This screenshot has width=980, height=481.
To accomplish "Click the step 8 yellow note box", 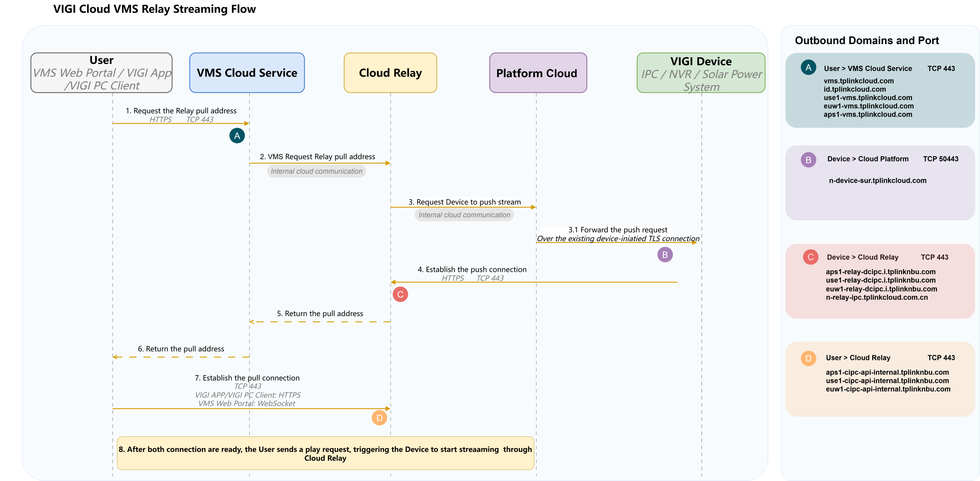I will click(x=325, y=453).
